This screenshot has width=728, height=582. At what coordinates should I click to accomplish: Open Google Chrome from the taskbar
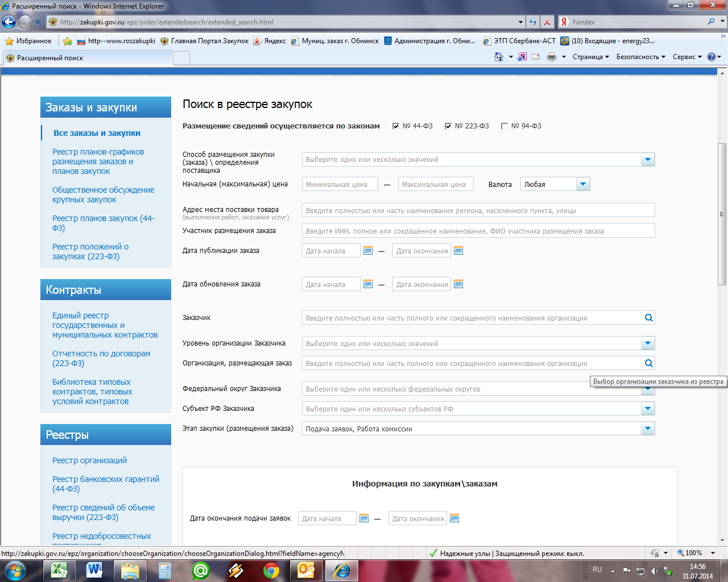[271, 570]
